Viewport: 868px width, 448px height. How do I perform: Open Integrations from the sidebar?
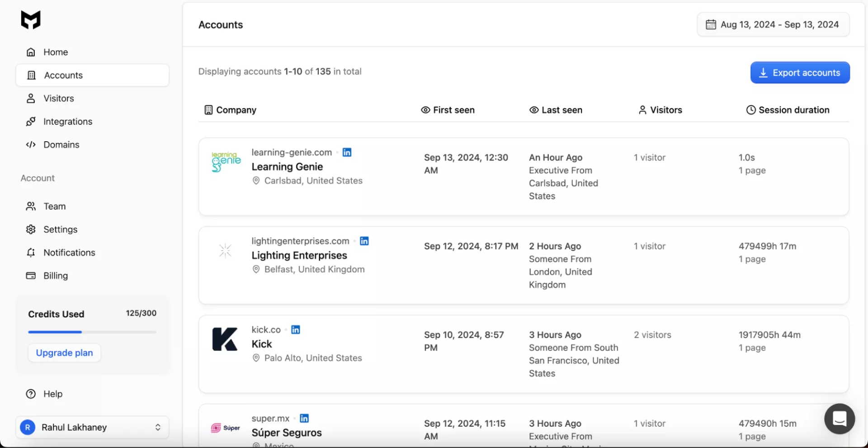pos(67,122)
